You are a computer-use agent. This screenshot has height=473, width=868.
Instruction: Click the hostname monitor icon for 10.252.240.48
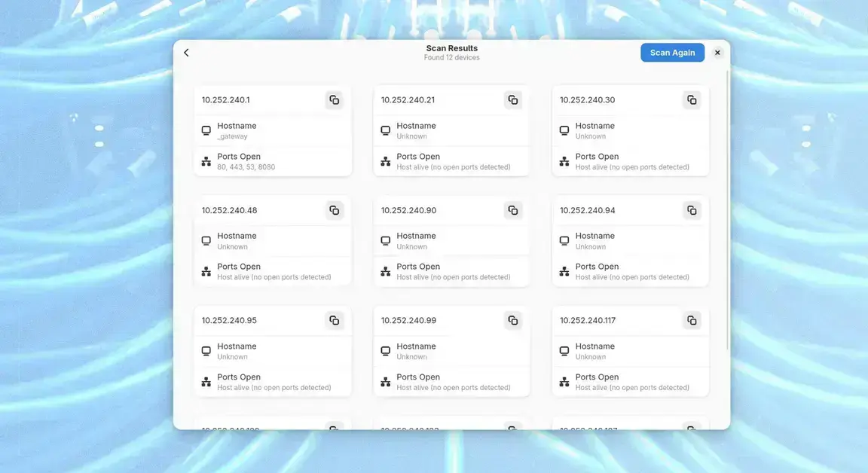coord(206,241)
